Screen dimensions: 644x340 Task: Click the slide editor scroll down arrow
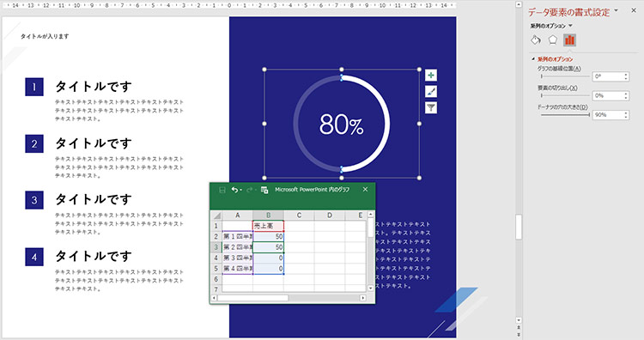coord(519,320)
